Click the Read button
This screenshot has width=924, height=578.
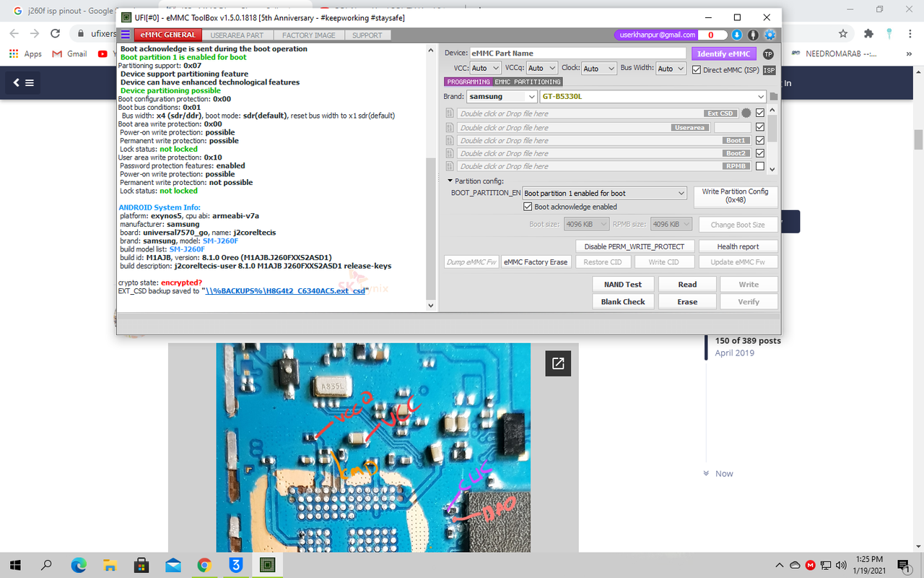point(687,285)
